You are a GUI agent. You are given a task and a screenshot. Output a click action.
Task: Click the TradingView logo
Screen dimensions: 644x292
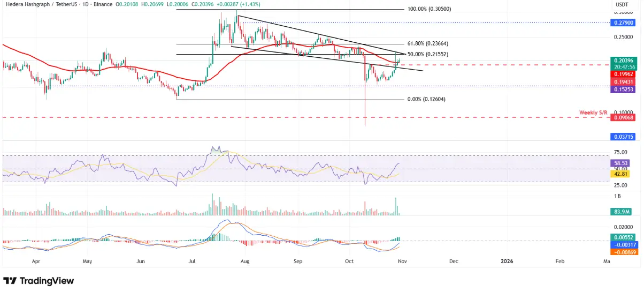[x=39, y=281]
